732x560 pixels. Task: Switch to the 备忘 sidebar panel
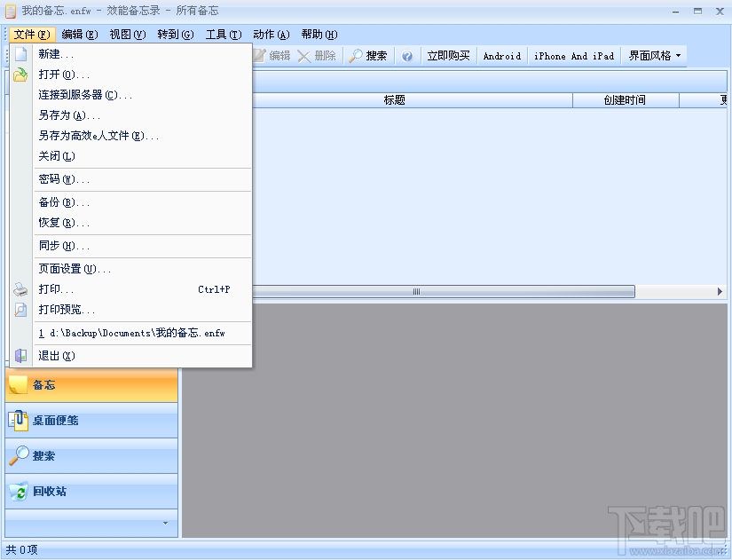(x=89, y=385)
